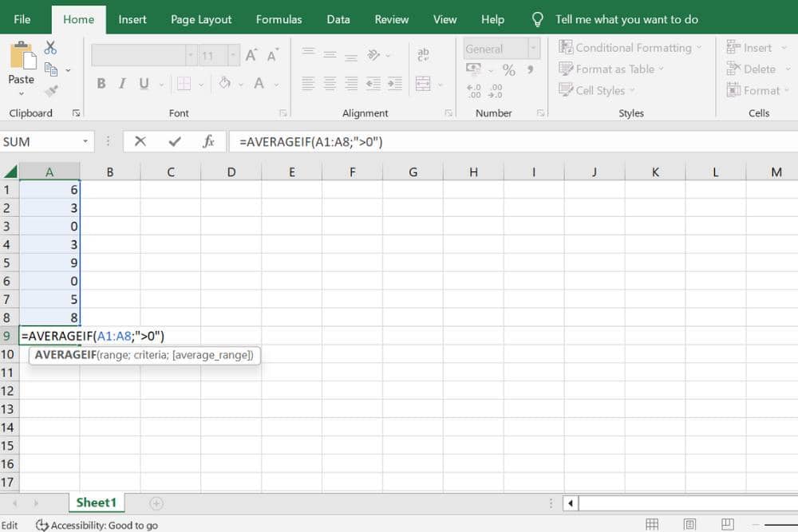The height and width of the screenshot is (532, 798).
Task: Click the Percent Style icon
Action: pyautogui.click(x=508, y=70)
